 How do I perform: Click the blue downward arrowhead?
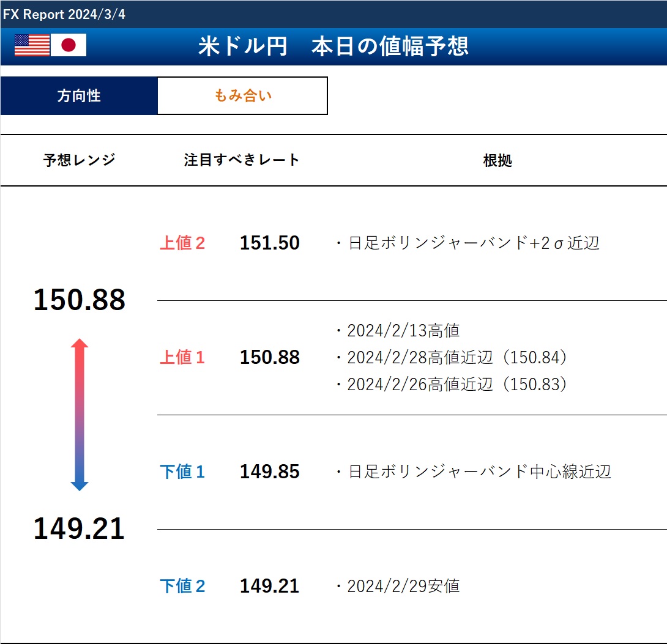click(80, 486)
